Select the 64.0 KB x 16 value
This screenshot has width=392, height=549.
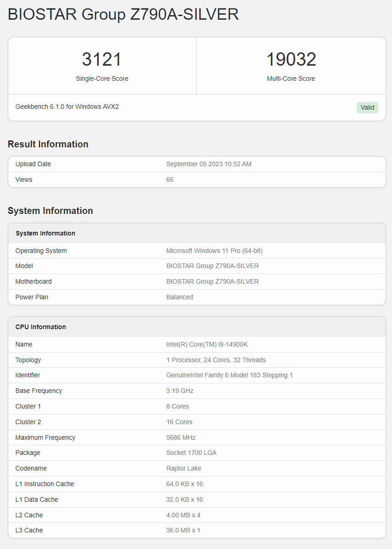185,484
